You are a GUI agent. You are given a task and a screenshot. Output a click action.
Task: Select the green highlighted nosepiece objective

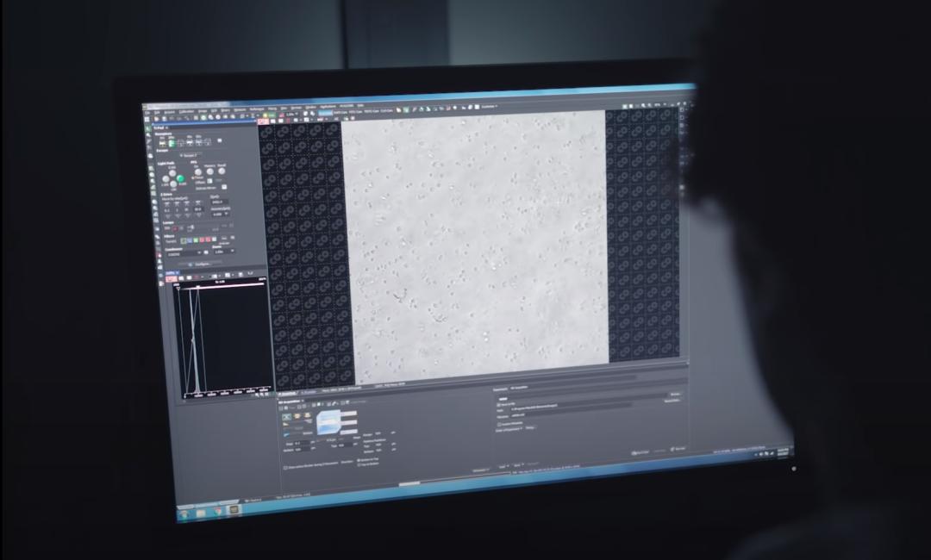172,143
